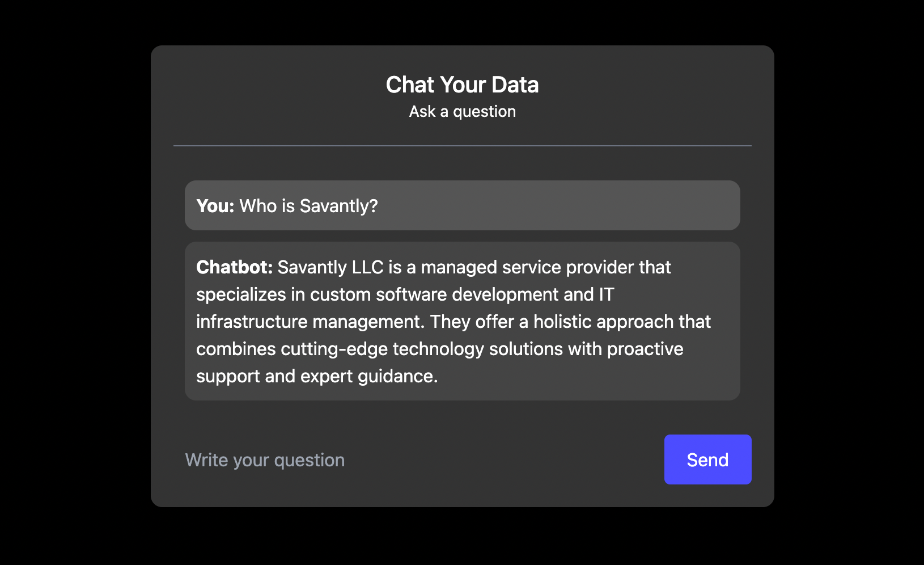Click the Ask a question subtitle
924x565 pixels.
[x=462, y=111]
